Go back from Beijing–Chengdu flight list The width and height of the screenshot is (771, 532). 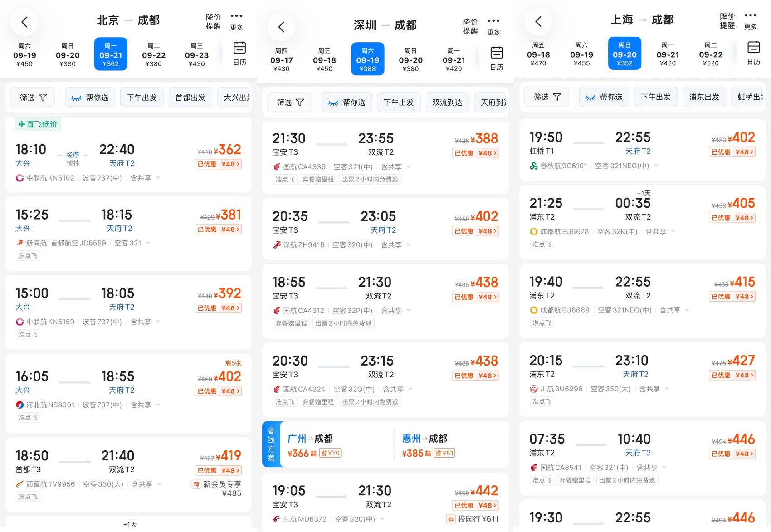[24, 22]
